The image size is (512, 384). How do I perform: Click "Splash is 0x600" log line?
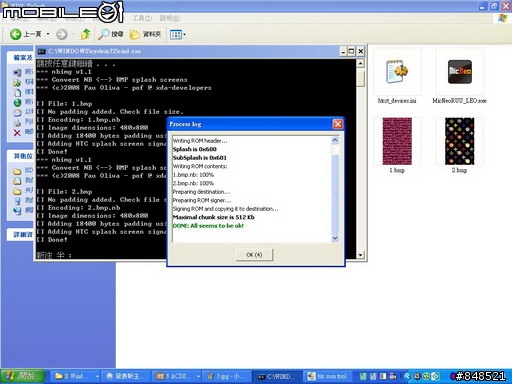(194, 149)
